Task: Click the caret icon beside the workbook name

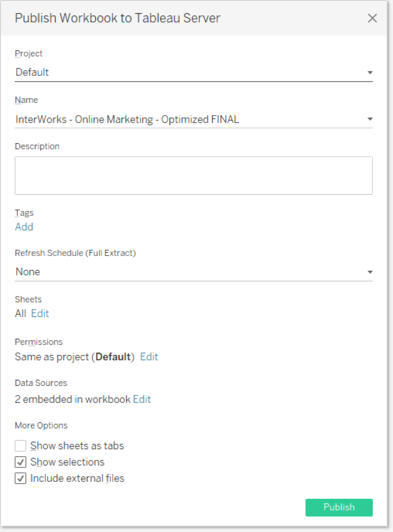Action: click(369, 119)
